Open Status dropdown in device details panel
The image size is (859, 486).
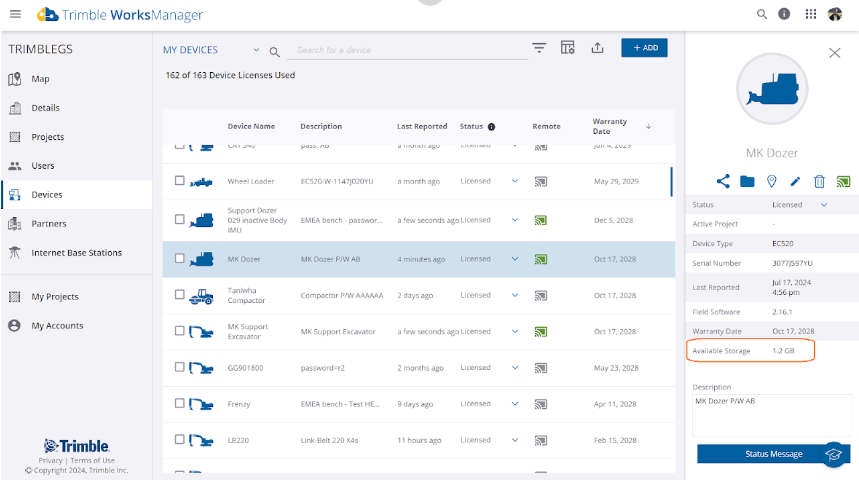[824, 205]
